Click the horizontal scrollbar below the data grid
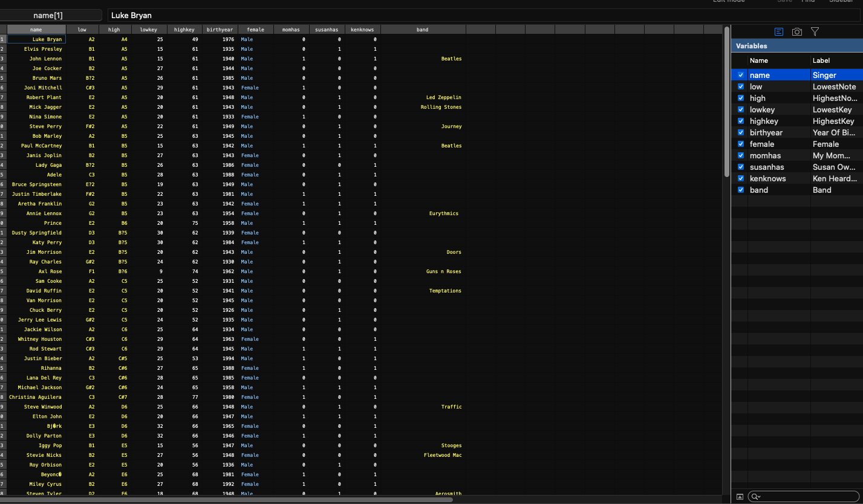This screenshot has height=504, width=863. tap(227, 500)
